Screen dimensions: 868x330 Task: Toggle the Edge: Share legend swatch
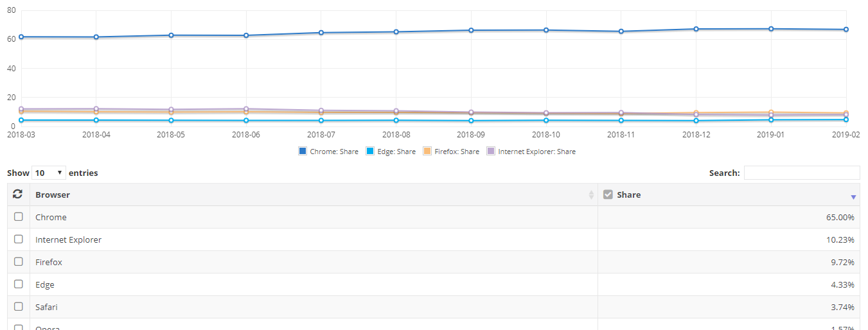[x=370, y=152]
